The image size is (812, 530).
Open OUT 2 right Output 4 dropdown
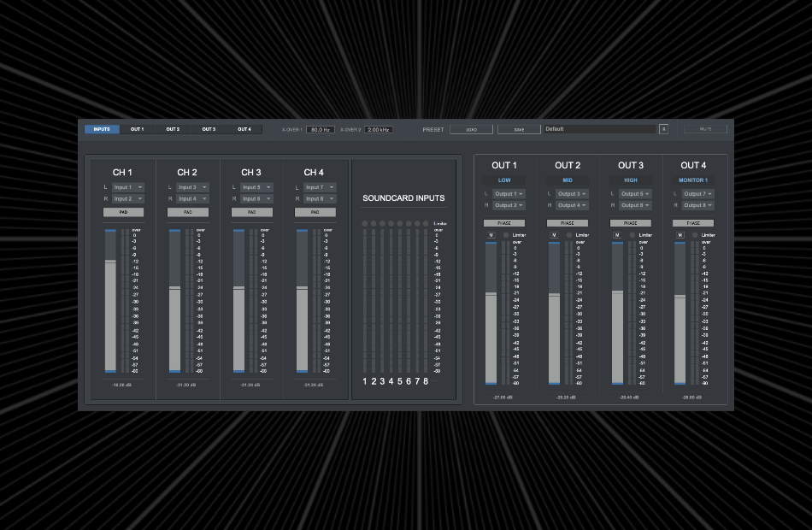click(572, 205)
